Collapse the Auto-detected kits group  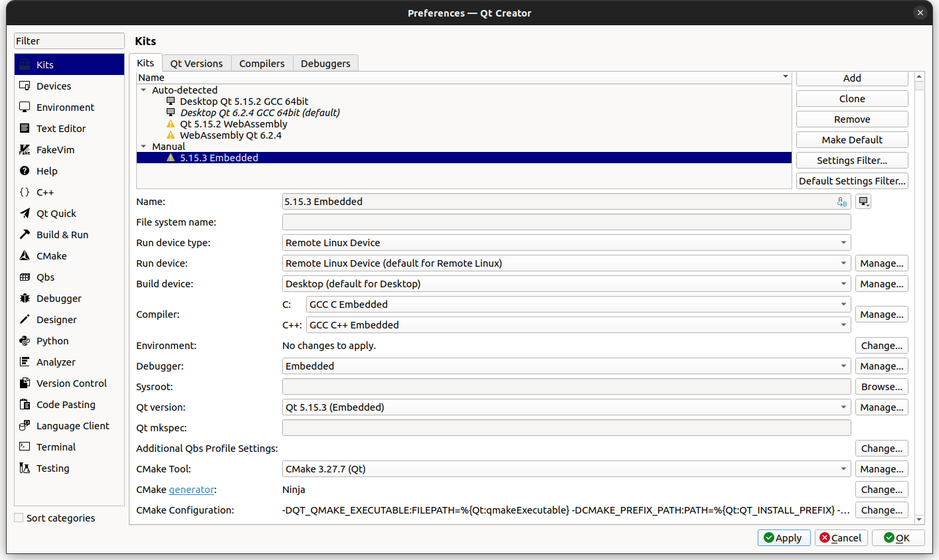(x=143, y=90)
